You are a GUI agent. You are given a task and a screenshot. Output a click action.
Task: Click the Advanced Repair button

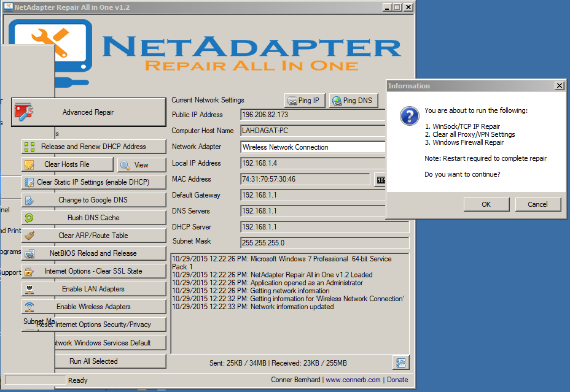88,112
